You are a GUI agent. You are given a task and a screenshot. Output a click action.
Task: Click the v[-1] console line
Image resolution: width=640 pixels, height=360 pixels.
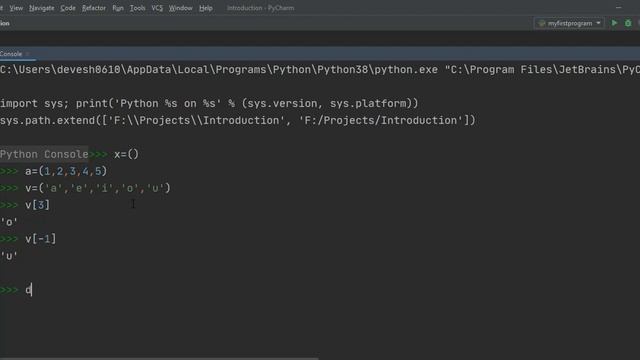pyautogui.click(x=40, y=239)
